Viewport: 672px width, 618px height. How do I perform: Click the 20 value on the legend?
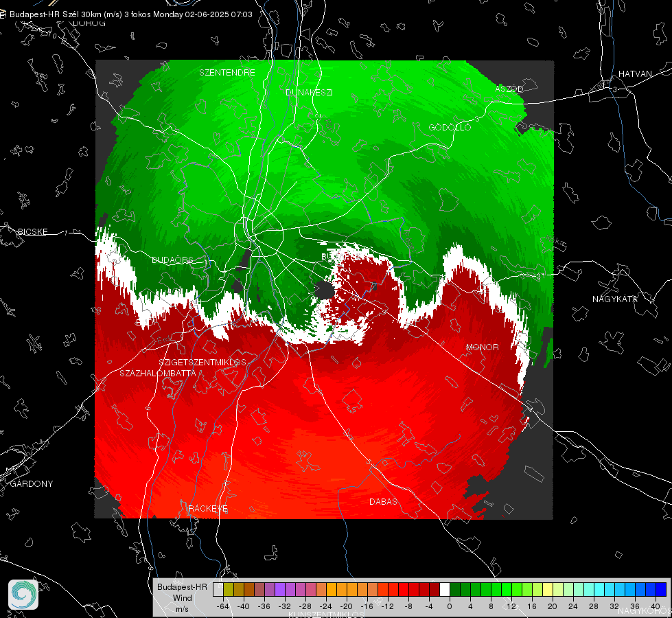(x=553, y=606)
